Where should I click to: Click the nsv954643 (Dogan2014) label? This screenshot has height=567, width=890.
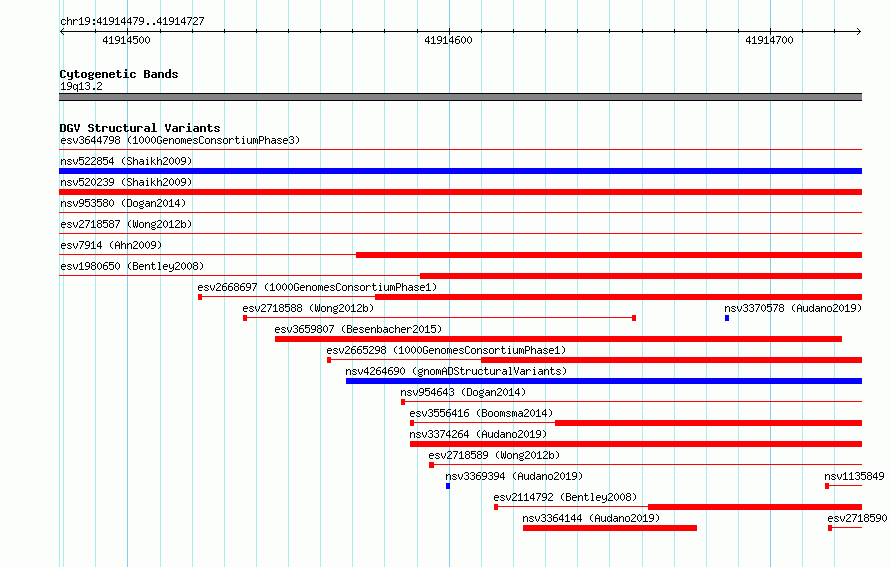[x=463, y=392]
